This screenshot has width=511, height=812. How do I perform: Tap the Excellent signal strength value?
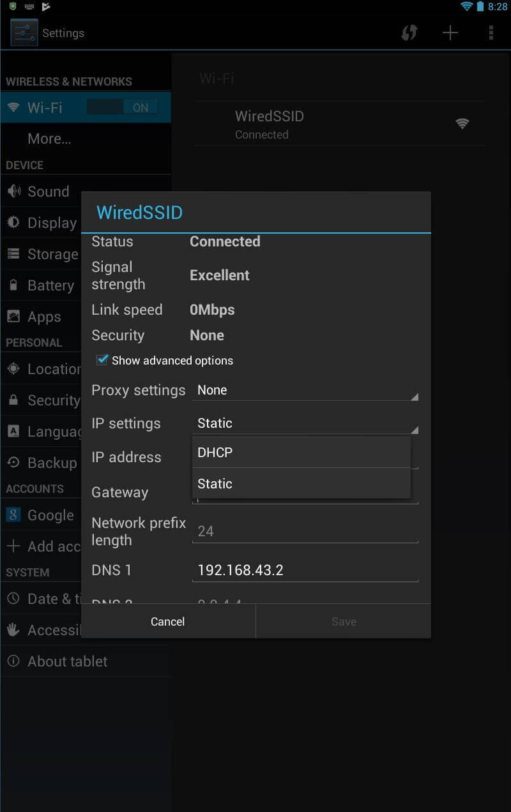220,275
